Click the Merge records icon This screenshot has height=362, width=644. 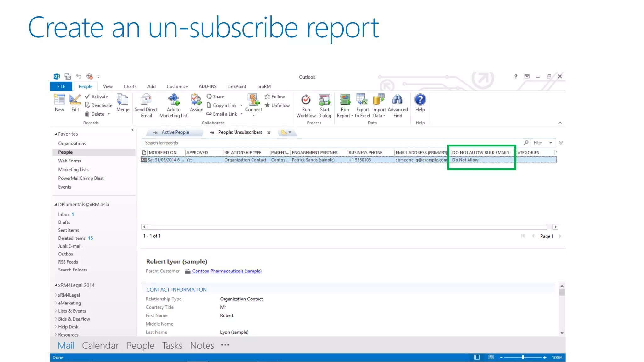(x=123, y=99)
